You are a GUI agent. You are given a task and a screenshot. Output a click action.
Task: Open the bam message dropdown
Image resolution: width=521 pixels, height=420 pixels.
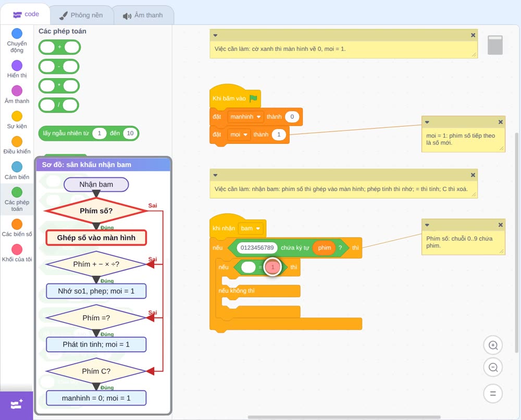(x=251, y=228)
